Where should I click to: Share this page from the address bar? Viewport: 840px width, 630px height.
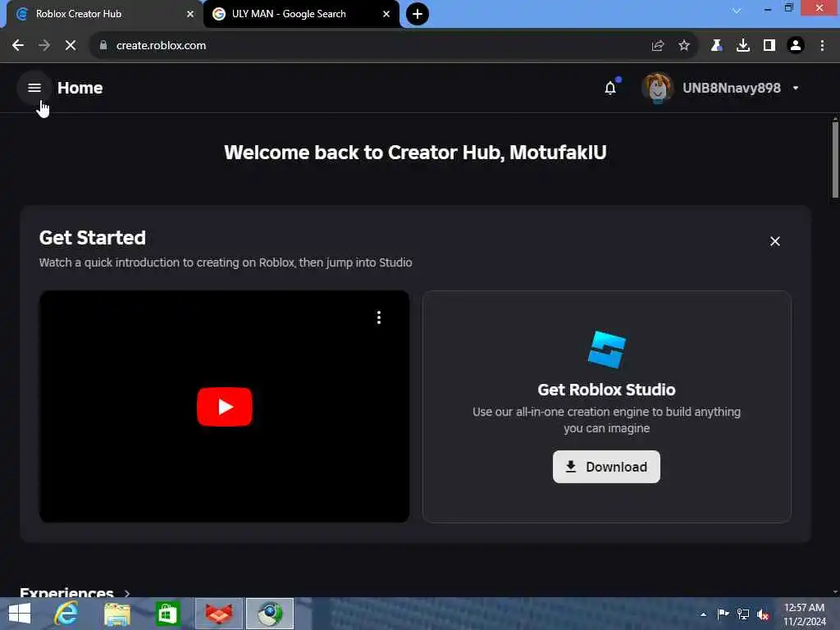click(x=658, y=46)
